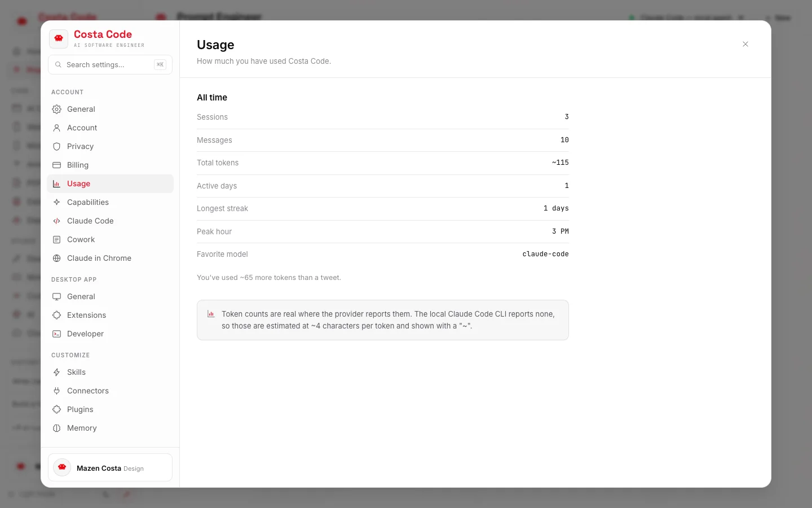Select the Usage menu item
812x508 pixels.
110,183
